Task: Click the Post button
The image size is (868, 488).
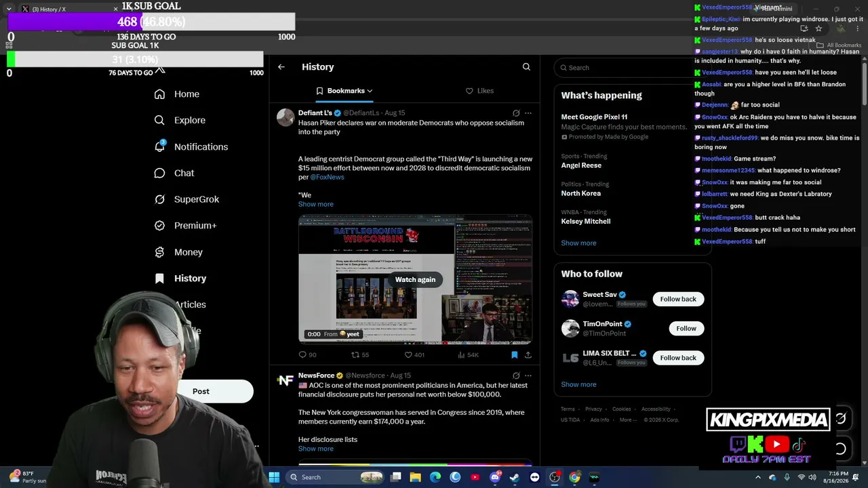Action: tap(201, 391)
